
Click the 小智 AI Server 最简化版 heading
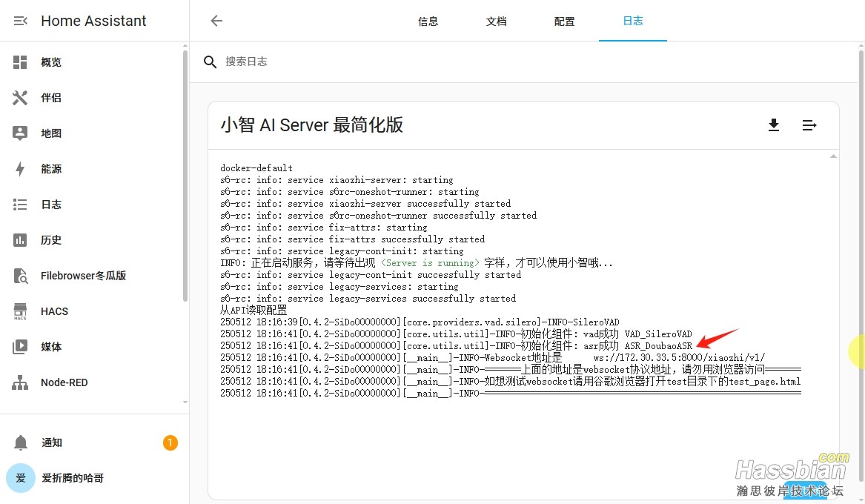click(x=312, y=125)
